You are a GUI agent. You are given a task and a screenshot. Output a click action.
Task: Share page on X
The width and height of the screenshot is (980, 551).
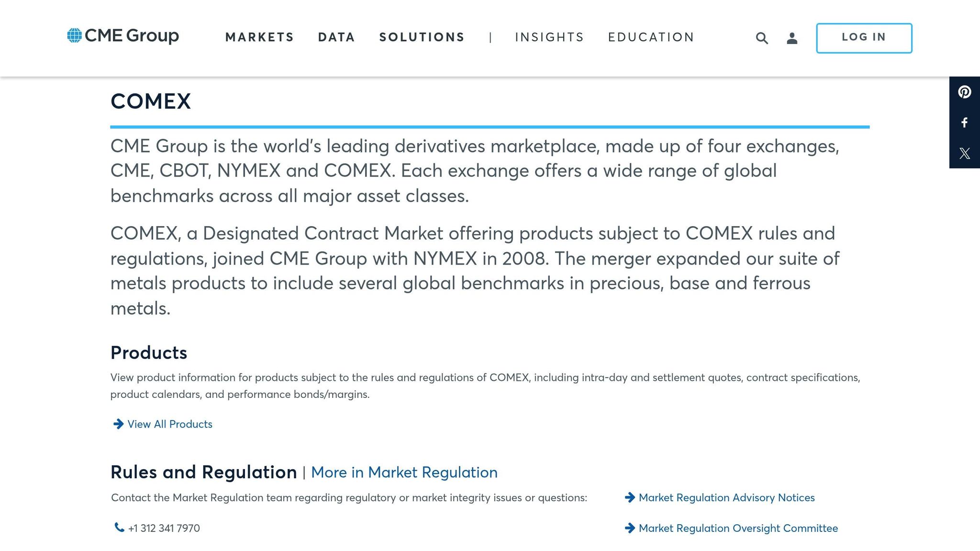[965, 153]
